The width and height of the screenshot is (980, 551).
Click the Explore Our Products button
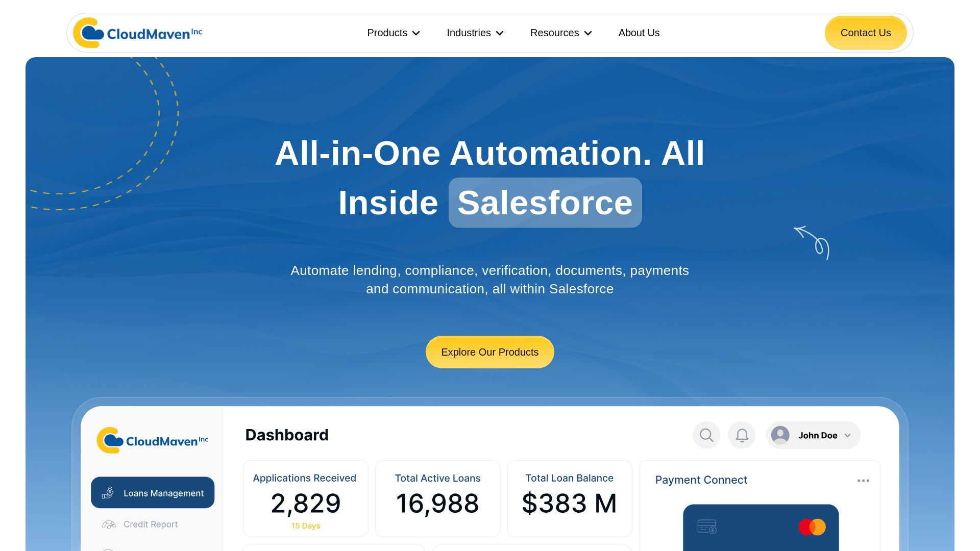pos(490,352)
